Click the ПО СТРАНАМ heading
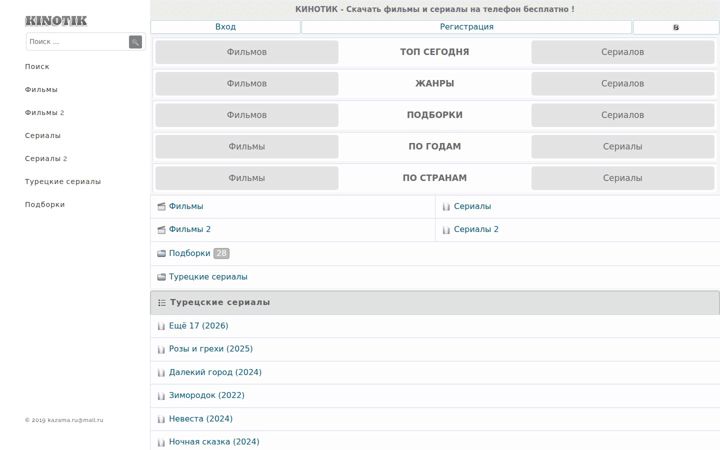 pos(434,178)
